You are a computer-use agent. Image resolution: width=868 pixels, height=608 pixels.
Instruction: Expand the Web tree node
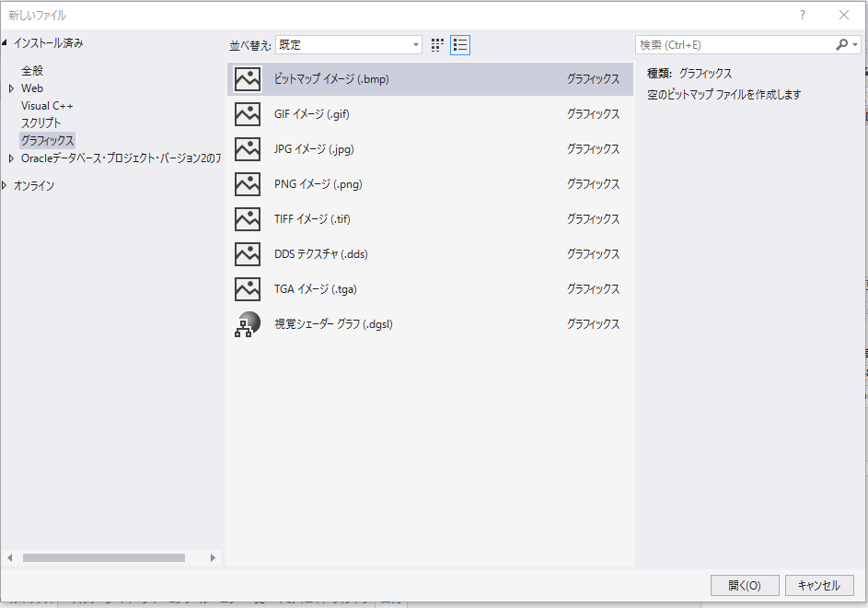(x=11, y=88)
